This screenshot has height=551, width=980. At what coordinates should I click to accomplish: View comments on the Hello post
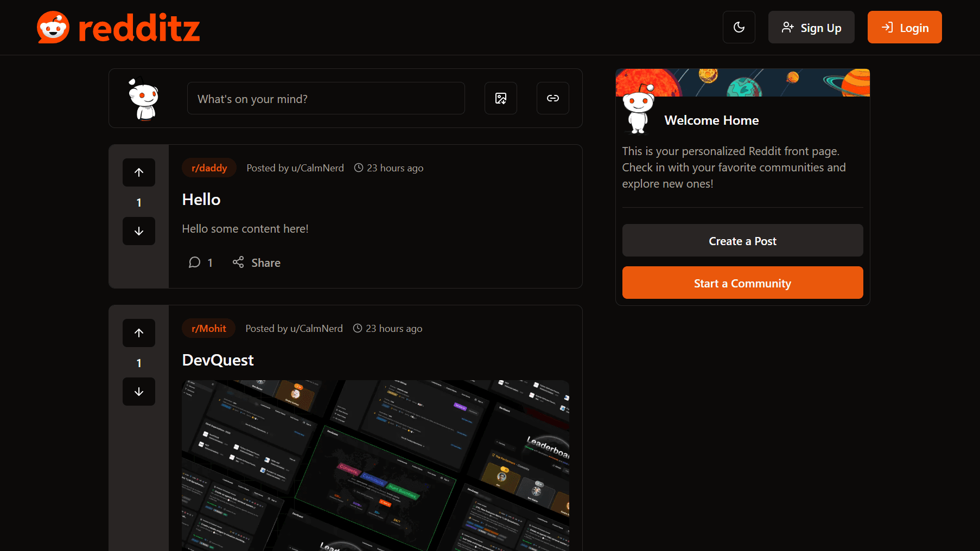(201, 262)
